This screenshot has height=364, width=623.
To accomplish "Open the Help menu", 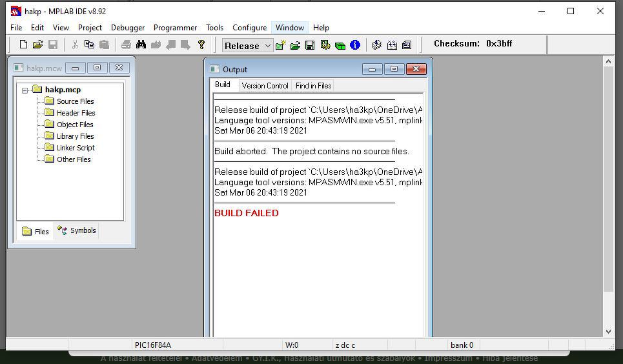I will pos(321,27).
